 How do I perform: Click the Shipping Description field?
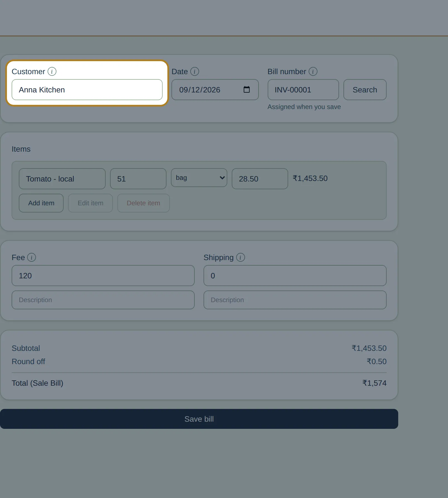295,300
